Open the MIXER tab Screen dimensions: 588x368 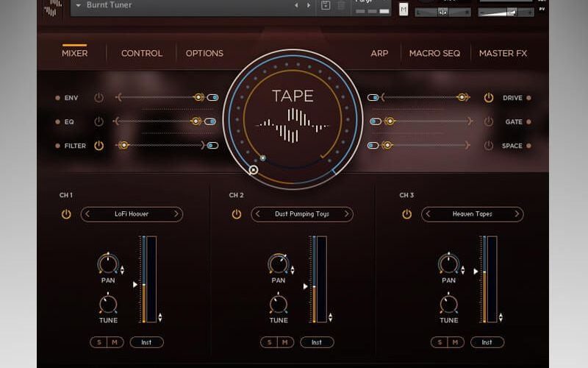click(x=75, y=53)
